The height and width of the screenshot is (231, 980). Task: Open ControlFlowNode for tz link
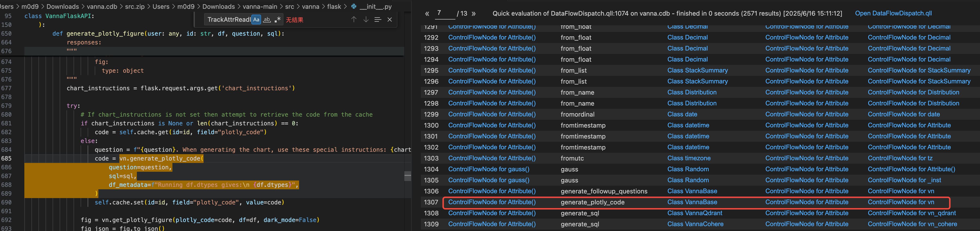coord(900,158)
